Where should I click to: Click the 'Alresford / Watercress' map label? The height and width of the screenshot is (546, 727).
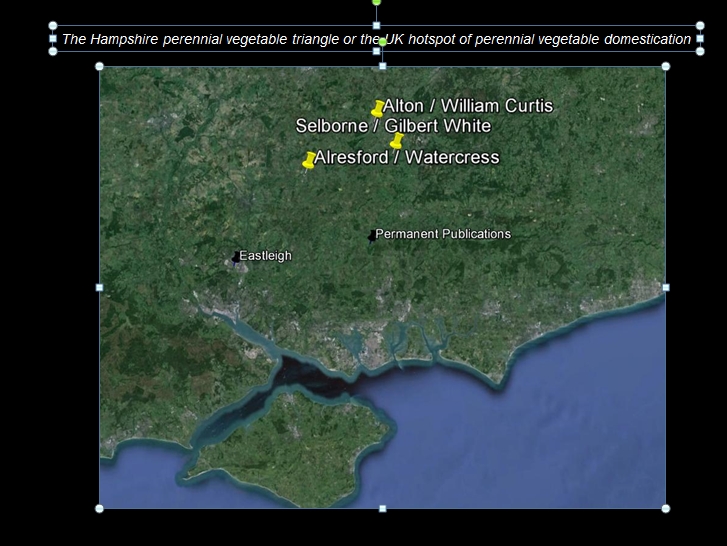pyautogui.click(x=407, y=158)
